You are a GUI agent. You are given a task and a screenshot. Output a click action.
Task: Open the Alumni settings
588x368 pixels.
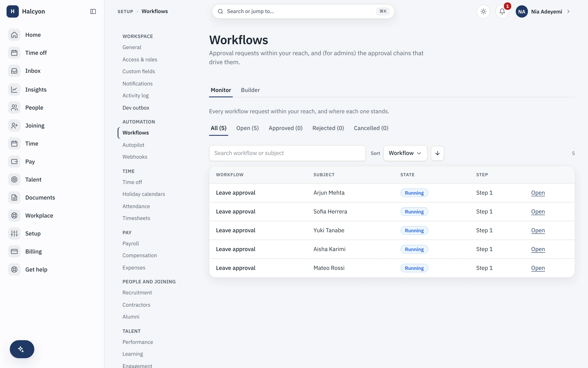[x=131, y=317]
